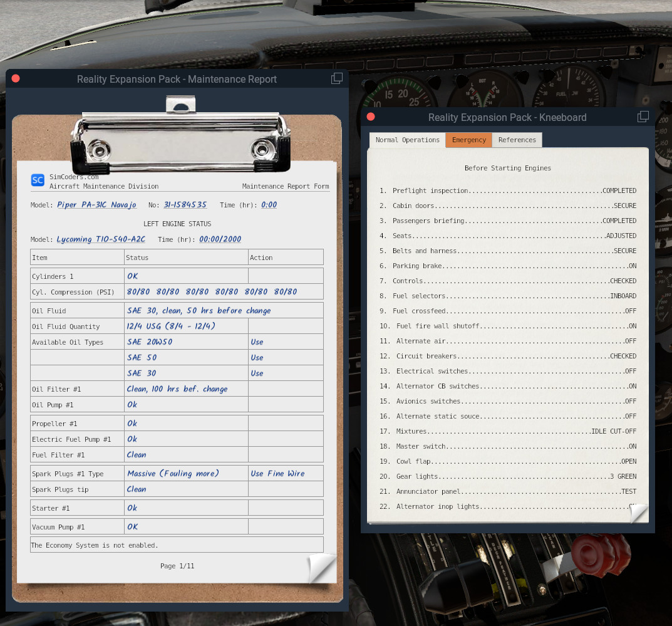Click Page 1/11 indicator
This screenshot has height=626, width=672.
click(177, 566)
